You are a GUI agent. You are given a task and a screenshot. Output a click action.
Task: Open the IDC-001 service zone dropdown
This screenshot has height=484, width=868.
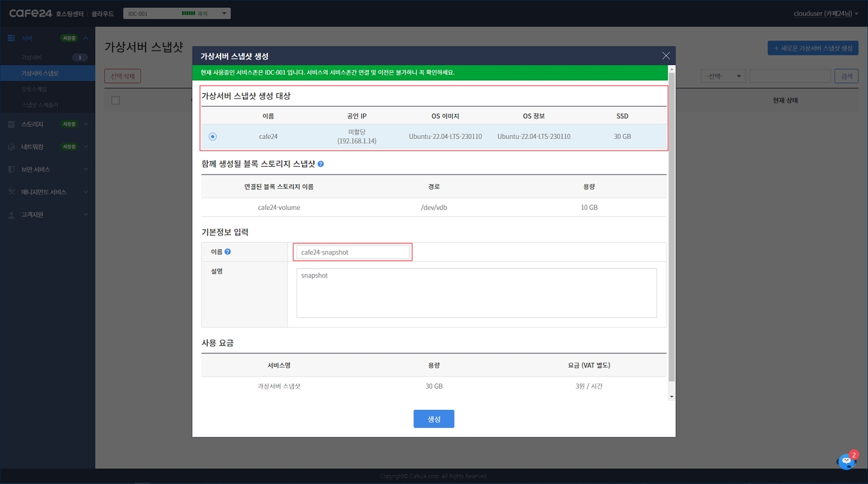(176, 14)
